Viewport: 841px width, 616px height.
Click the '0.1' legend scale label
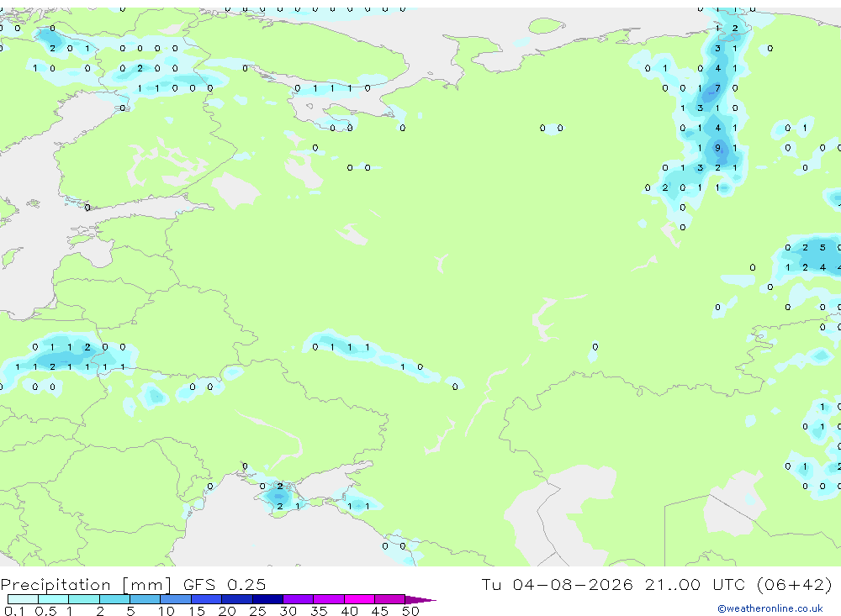[14, 611]
